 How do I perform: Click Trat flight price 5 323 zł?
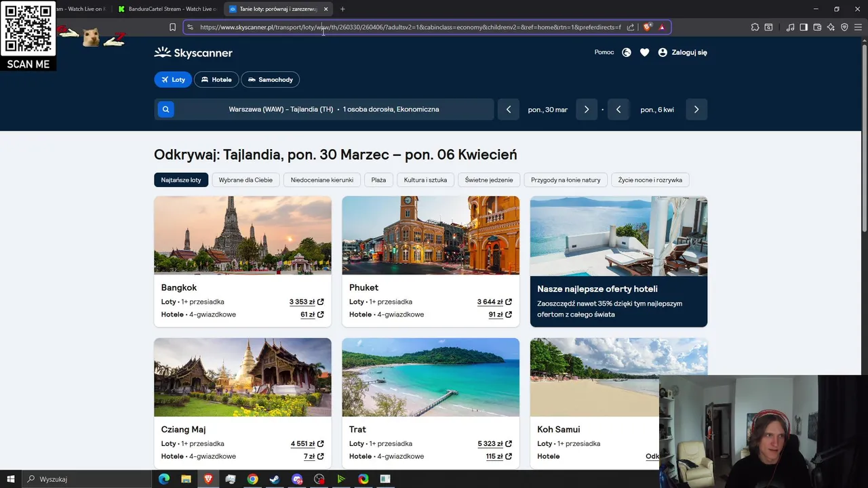(490, 444)
